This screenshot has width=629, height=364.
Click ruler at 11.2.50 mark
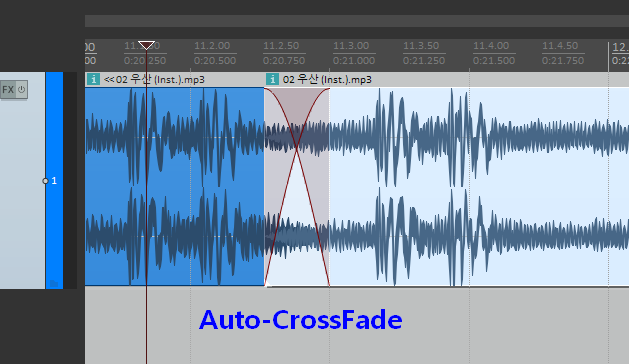(x=281, y=46)
